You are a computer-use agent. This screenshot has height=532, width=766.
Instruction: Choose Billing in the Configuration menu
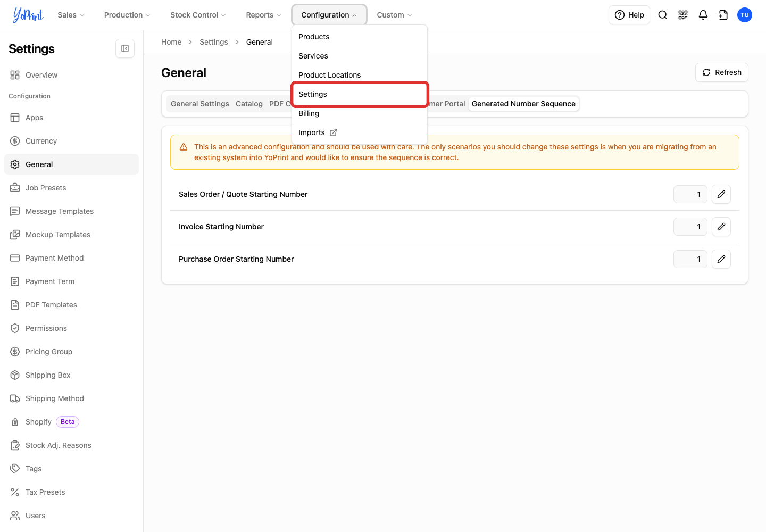coord(360,113)
